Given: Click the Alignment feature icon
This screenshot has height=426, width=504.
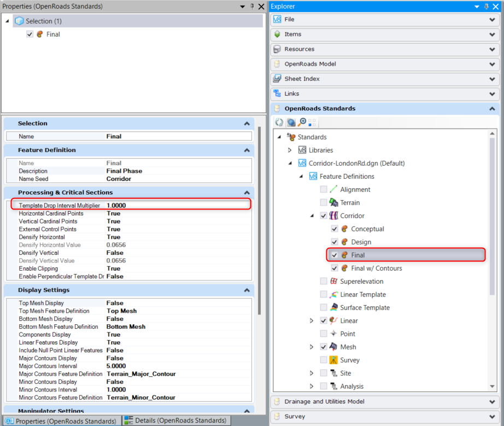Looking at the screenshot, I should tap(333, 190).
